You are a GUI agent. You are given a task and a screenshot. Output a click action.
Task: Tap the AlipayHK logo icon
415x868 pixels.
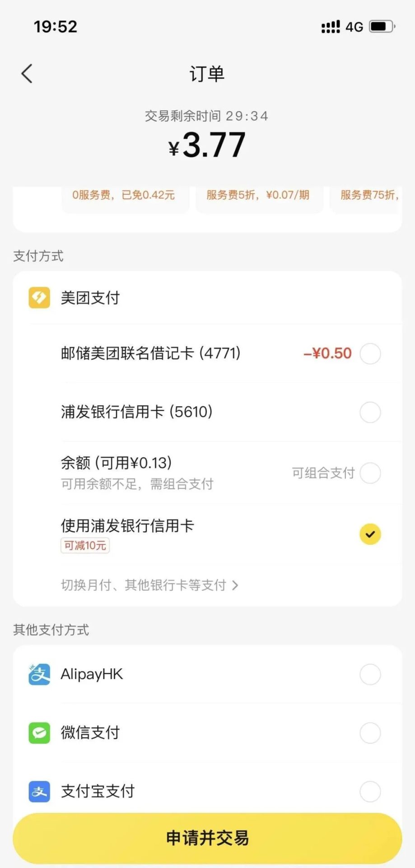click(x=39, y=675)
